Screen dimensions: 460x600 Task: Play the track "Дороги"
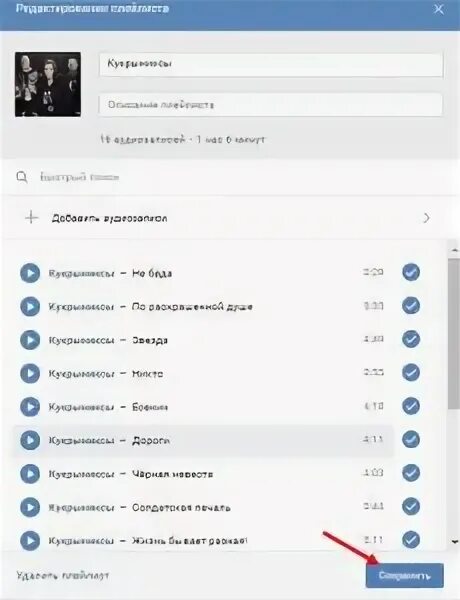tap(30, 440)
